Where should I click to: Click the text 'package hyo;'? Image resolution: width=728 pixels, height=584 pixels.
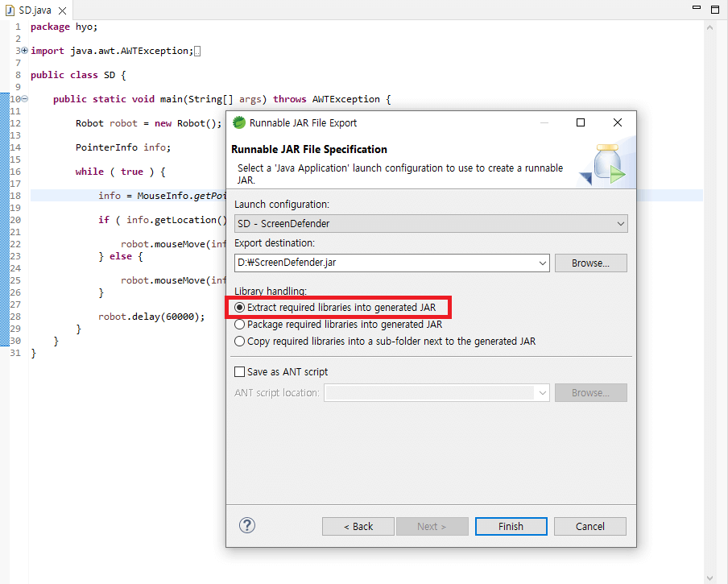[64, 27]
